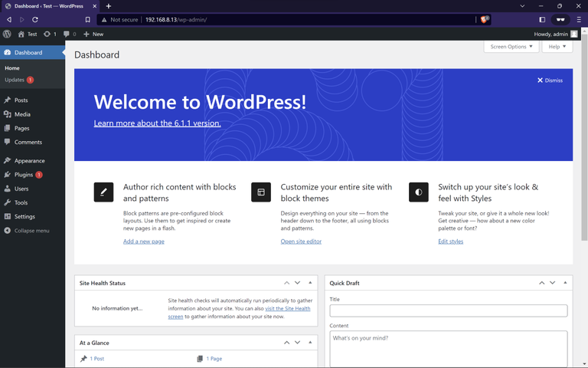
Task: Open the Screen Options dropdown
Action: (x=511, y=47)
